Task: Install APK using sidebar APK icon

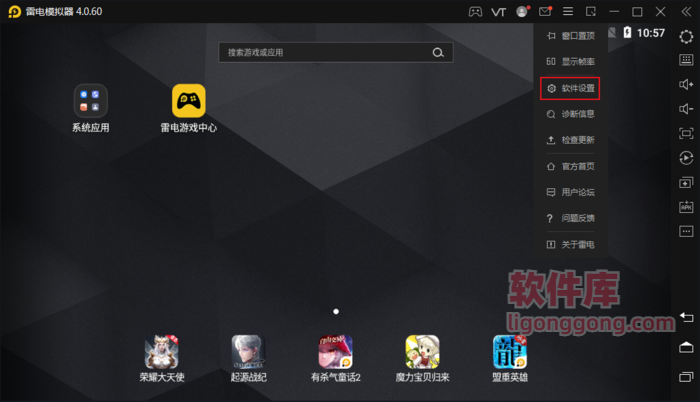Action: (686, 207)
